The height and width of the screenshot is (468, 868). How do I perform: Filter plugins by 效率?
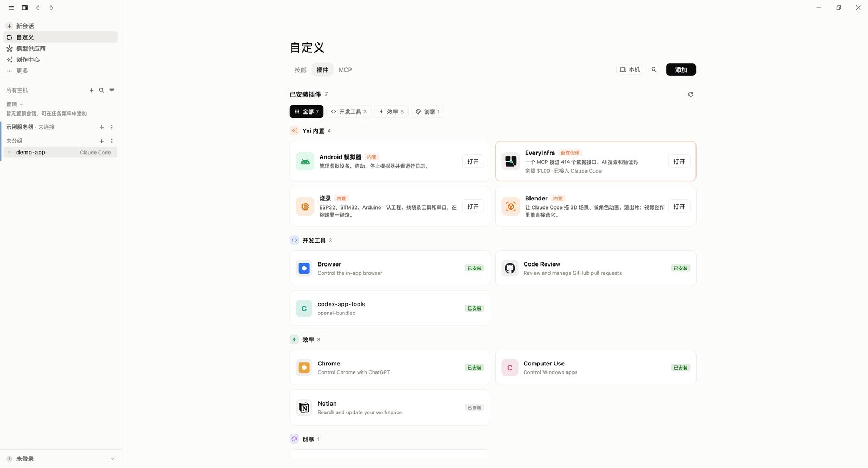tap(391, 112)
